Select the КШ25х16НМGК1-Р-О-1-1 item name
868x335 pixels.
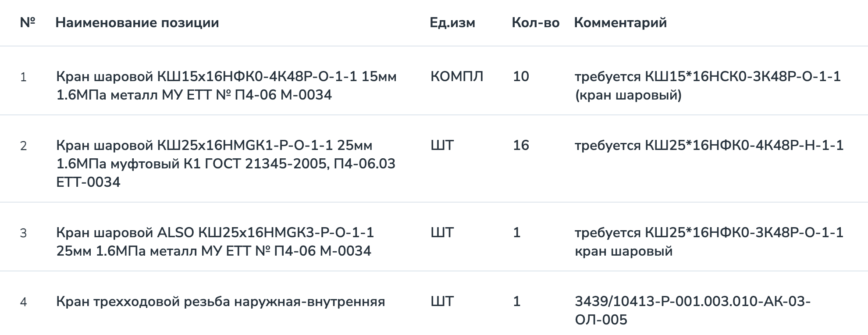tap(226, 164)
